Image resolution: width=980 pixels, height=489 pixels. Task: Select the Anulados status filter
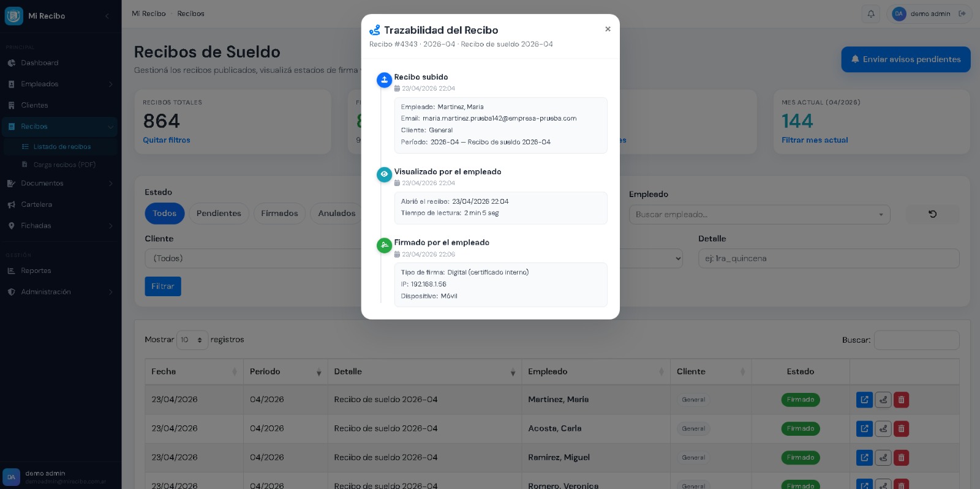[x=336, y=214]
